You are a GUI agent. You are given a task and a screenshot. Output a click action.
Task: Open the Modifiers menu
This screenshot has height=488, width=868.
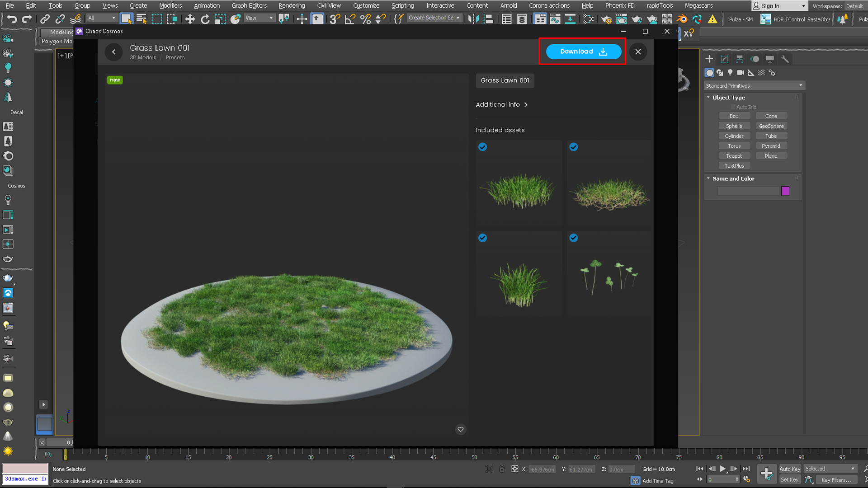(170, 5)
